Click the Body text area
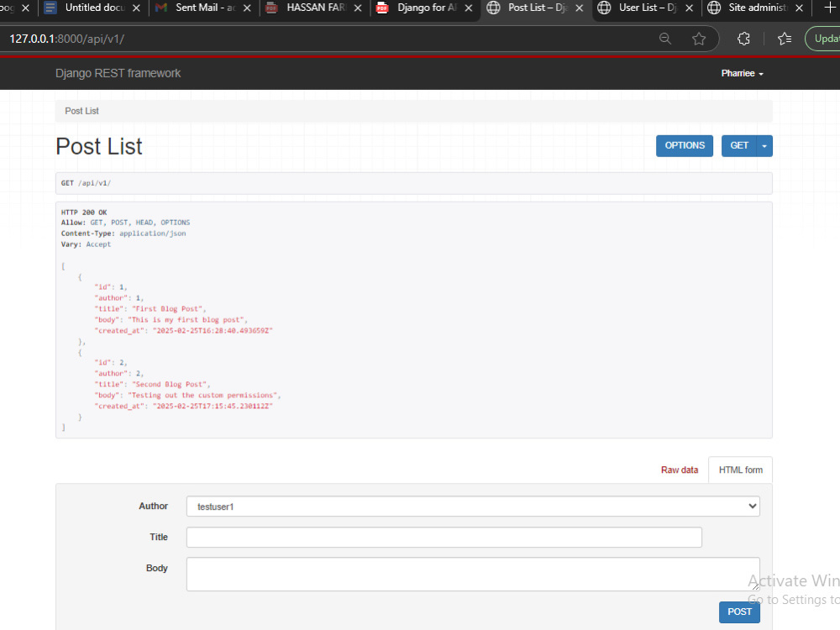 click(473, 575)
